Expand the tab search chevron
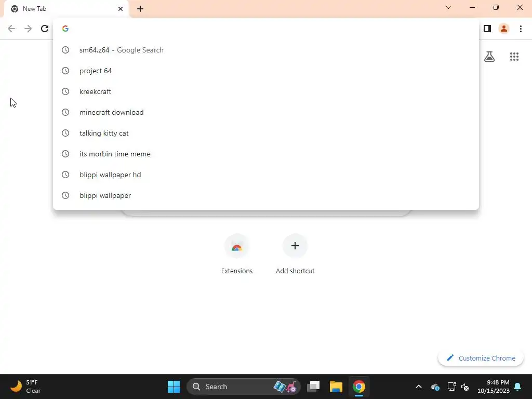Viewport: 532px width, 399px height. point(448,7)
